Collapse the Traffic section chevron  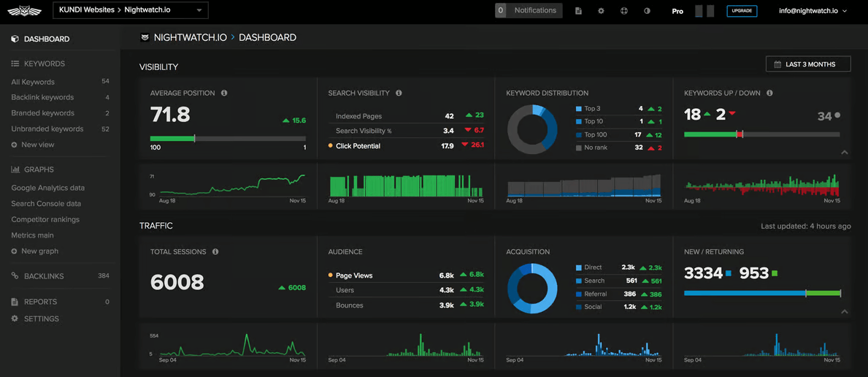click(844, 311)
